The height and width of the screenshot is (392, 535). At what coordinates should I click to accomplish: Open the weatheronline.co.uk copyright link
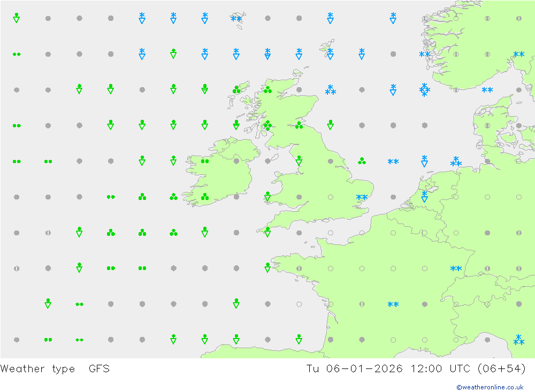point(490,387)
